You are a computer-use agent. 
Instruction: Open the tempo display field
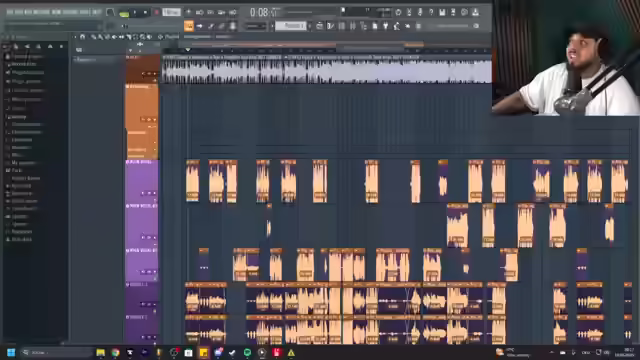[171, 12]
